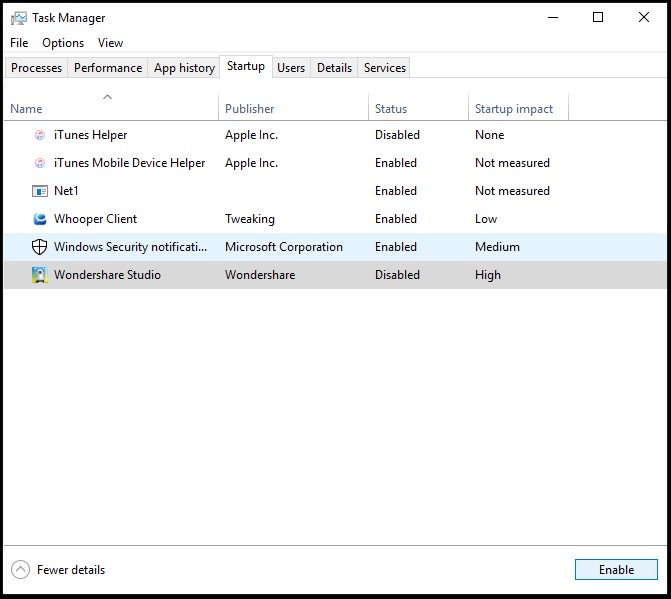This screenshot has width=671, height=599.
Task: Click the Fewer details label
Action: pos(71,570)
